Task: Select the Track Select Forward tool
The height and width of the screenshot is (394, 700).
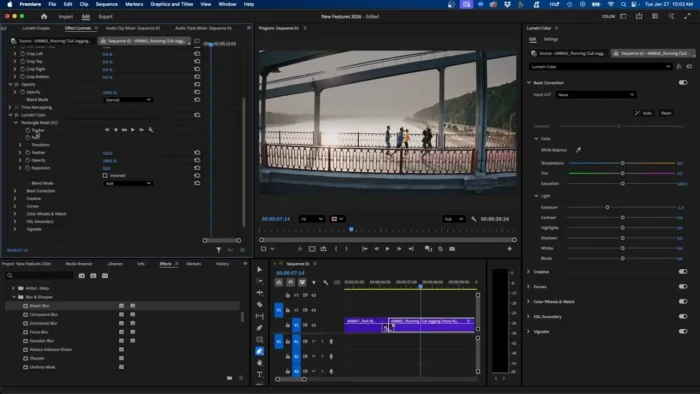Action: (x=259, y=281)
